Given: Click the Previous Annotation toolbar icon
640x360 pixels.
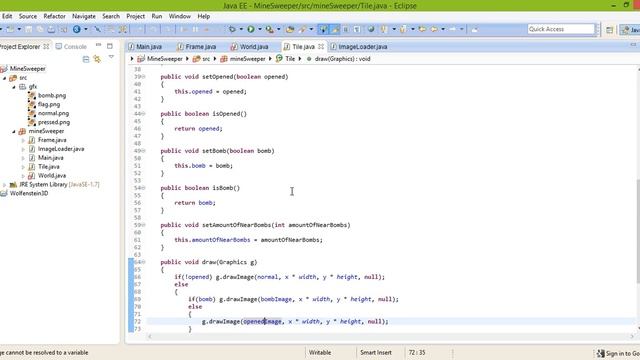Looking at the screenshot, I should pos(403,29).
